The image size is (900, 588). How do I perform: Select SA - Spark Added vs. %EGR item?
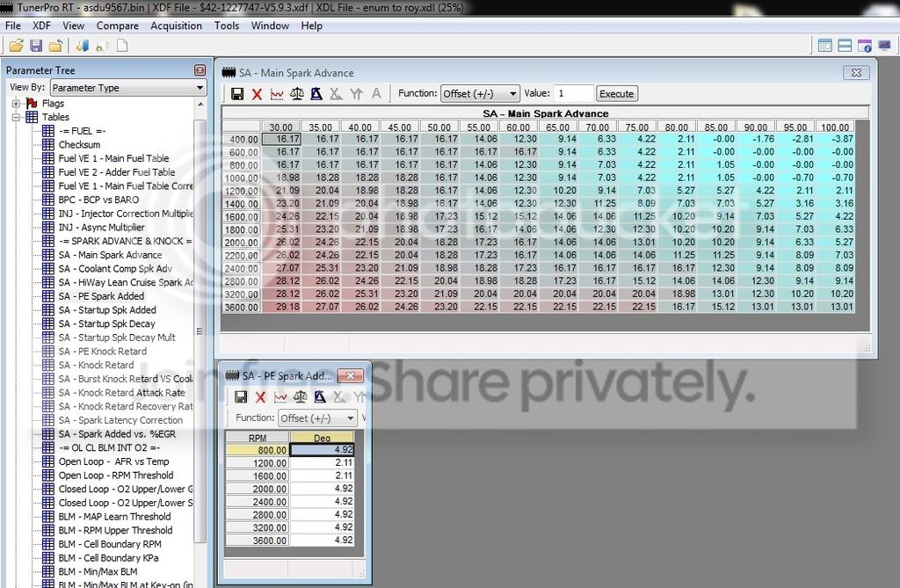click(x=117, y=434)
